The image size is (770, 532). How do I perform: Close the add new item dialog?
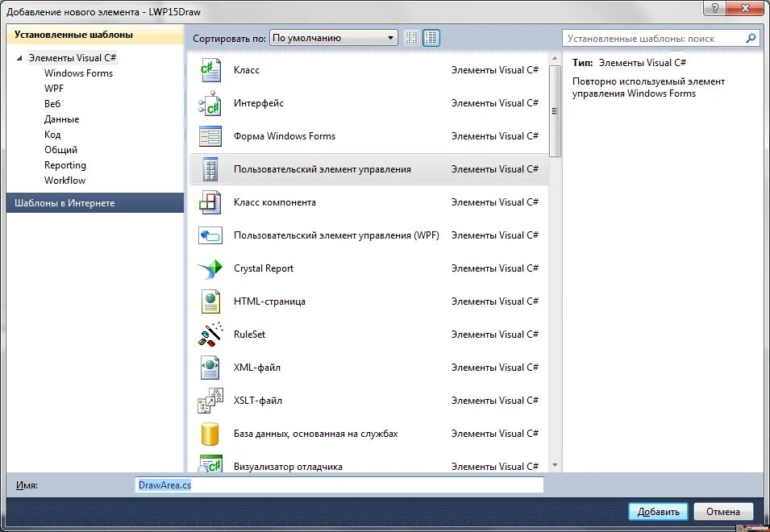(x=746, y=8)
